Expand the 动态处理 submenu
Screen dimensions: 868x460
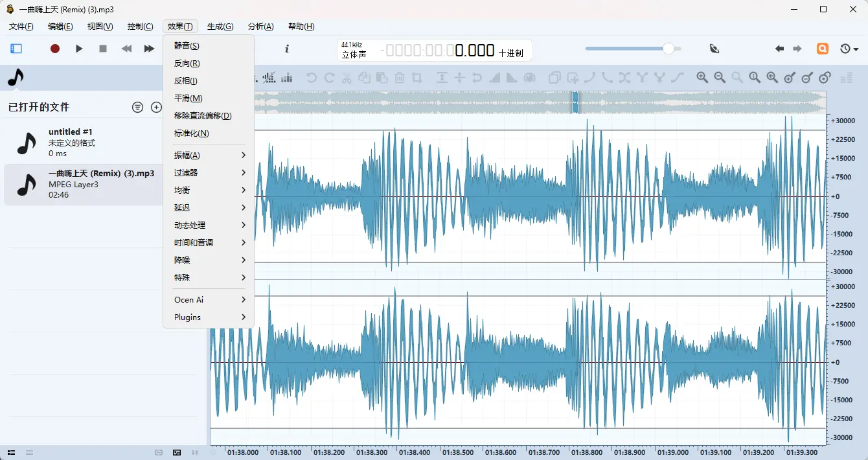point(209,225)
